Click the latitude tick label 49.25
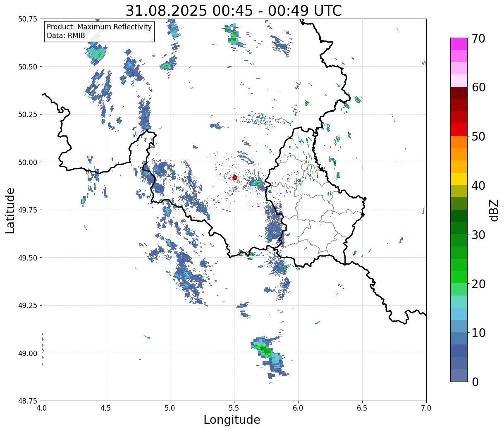This screenshot has width=504, height=430. 28,306
